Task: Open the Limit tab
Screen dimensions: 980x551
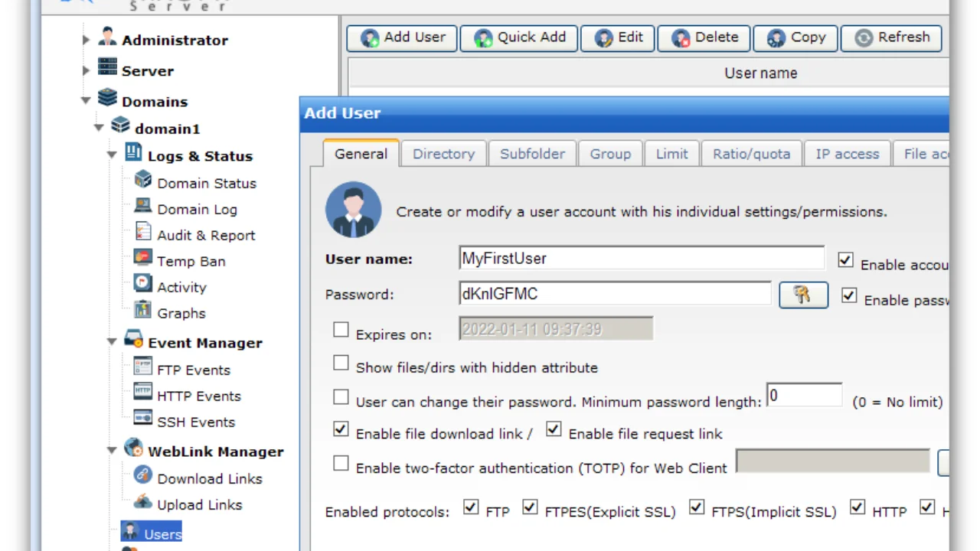Action: coord(671,153)
